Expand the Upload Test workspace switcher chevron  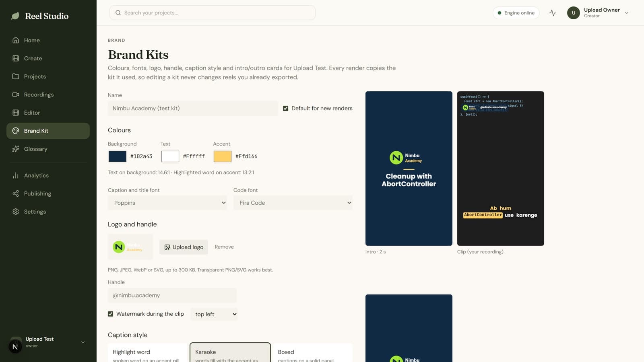tap(83, 342)
